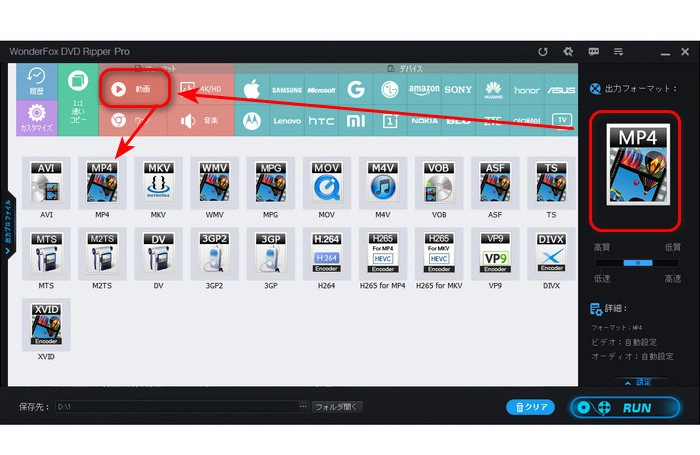This screenshot has width=700, height=455.
Task: Select the DV format icon
Action: [x=158, y=253]
